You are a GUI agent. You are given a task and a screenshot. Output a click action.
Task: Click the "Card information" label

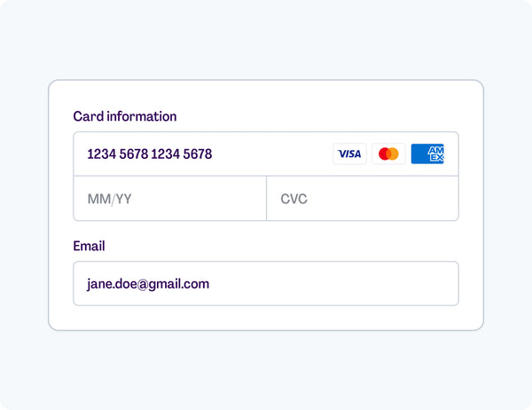(x=125, y=116)
